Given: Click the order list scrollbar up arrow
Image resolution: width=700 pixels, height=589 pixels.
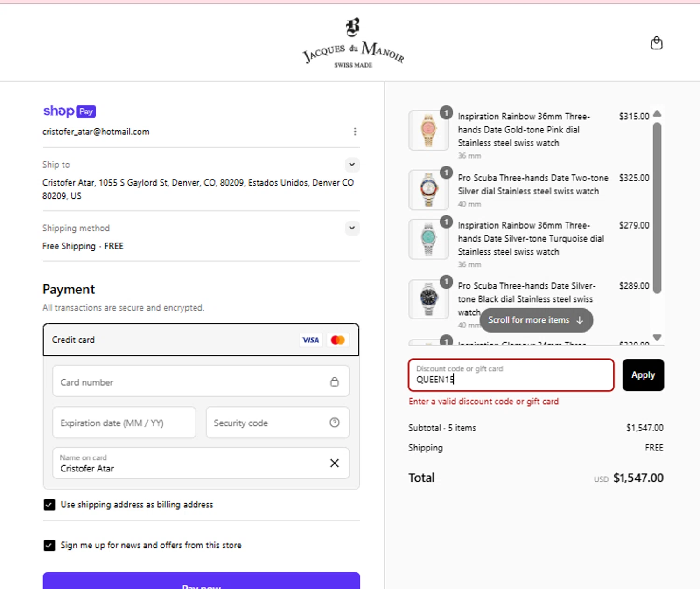Looking at the screenshot, I should [657, 113].
